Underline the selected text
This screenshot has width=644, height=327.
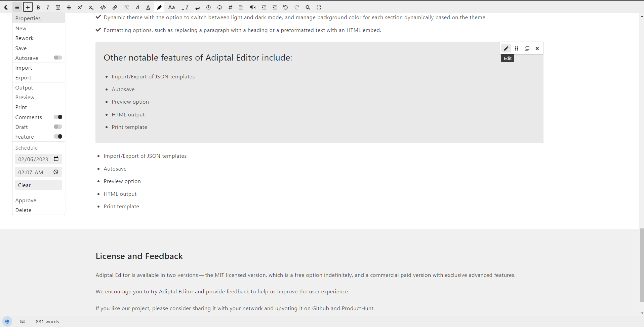coord(58,7)
